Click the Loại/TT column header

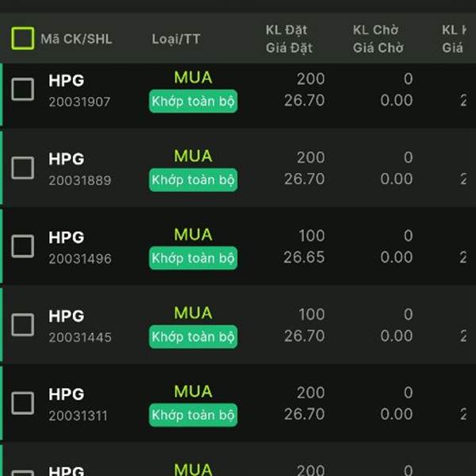(176, 39)
